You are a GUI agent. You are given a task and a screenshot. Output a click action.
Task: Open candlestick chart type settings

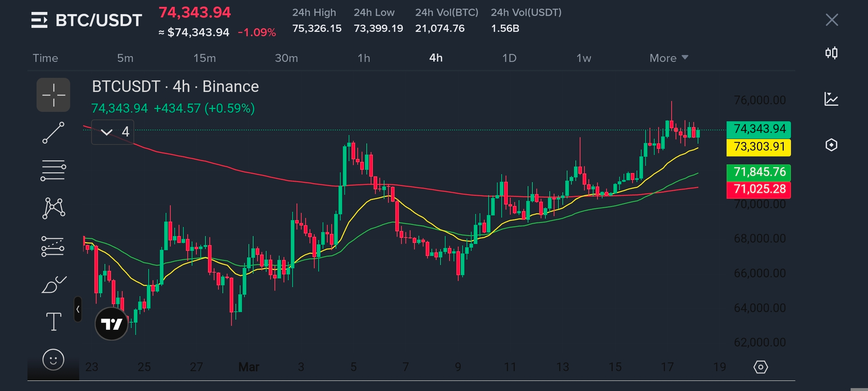pyautogui.click(x=831, y=53)
